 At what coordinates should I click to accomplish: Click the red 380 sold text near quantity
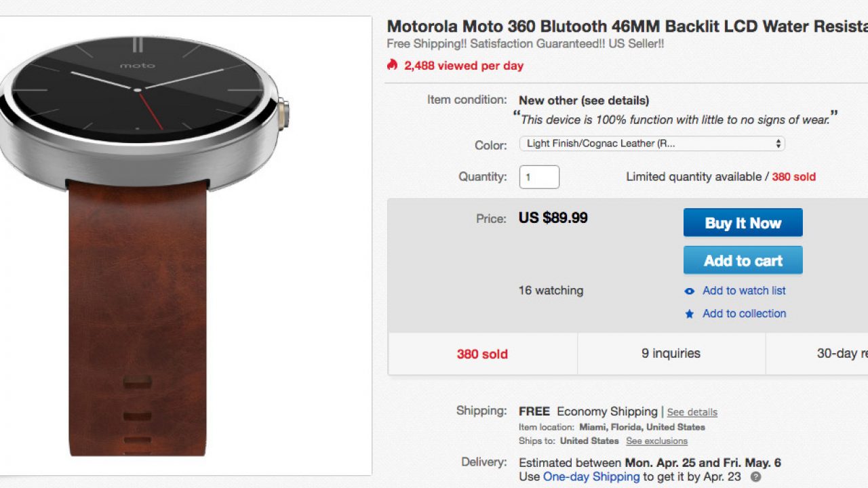[793, 177]
